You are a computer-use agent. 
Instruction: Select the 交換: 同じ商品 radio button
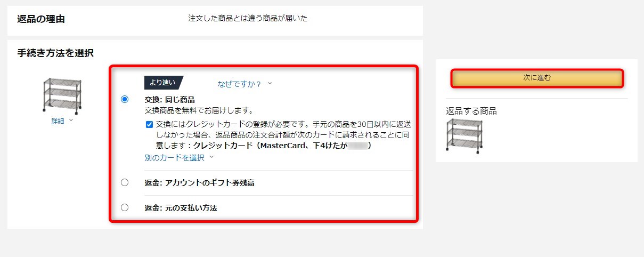125,99
